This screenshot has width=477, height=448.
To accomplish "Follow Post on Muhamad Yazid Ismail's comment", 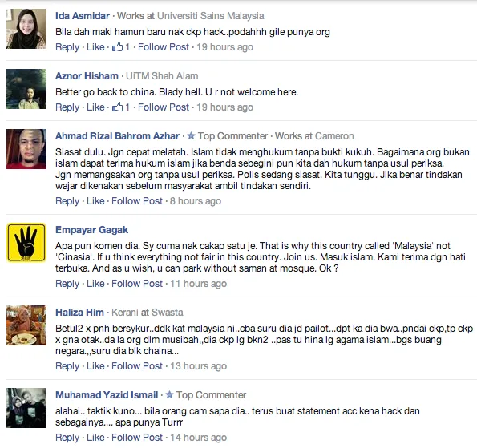I will [137, 438].
